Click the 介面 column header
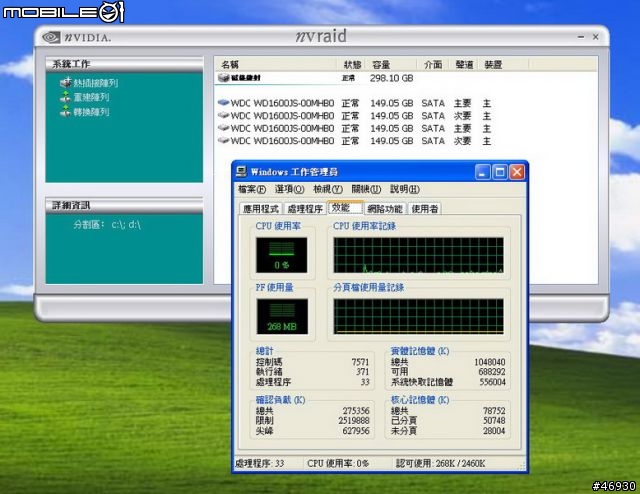 [433, 64]
